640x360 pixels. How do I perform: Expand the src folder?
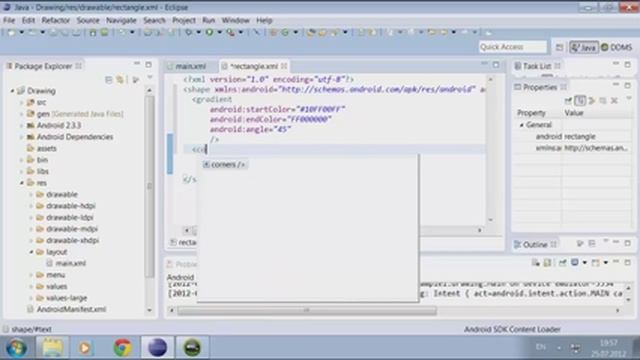tap(22, 102)
